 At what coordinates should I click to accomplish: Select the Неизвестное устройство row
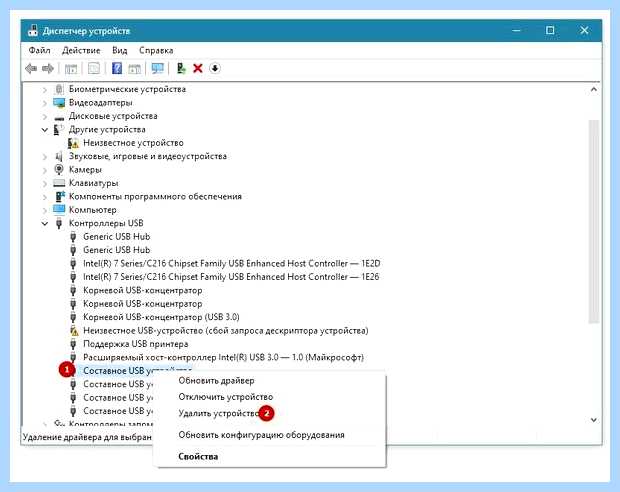(133, 143)
